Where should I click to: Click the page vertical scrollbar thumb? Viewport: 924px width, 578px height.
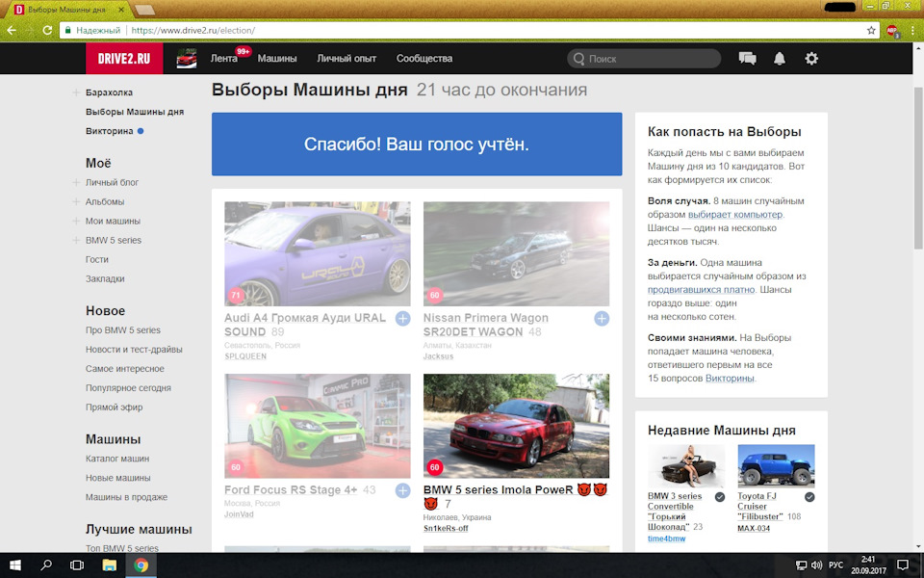point(918,168)
